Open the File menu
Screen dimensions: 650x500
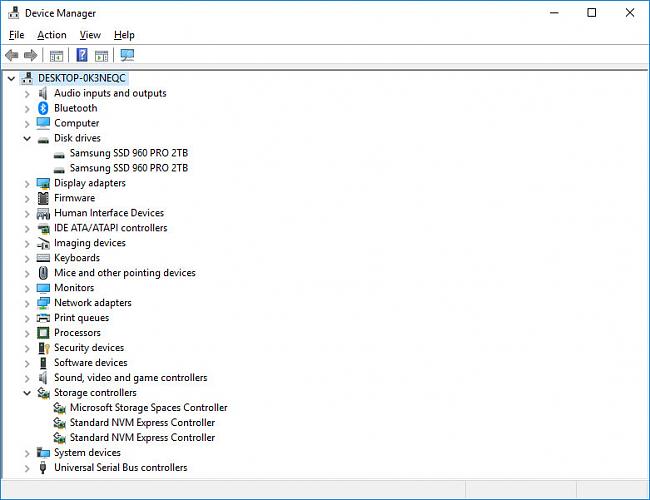click(16, 35)
